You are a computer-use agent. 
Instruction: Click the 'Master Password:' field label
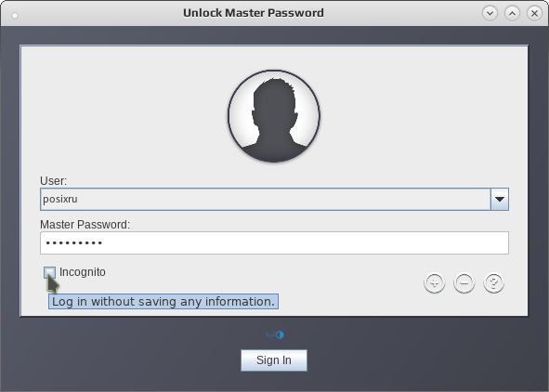click(x=85, y=225)
